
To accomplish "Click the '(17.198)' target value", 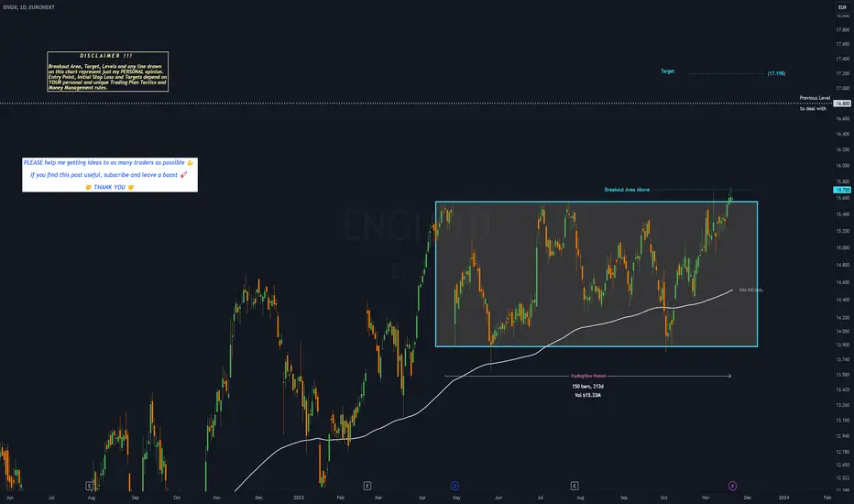I will pos(776,73).
